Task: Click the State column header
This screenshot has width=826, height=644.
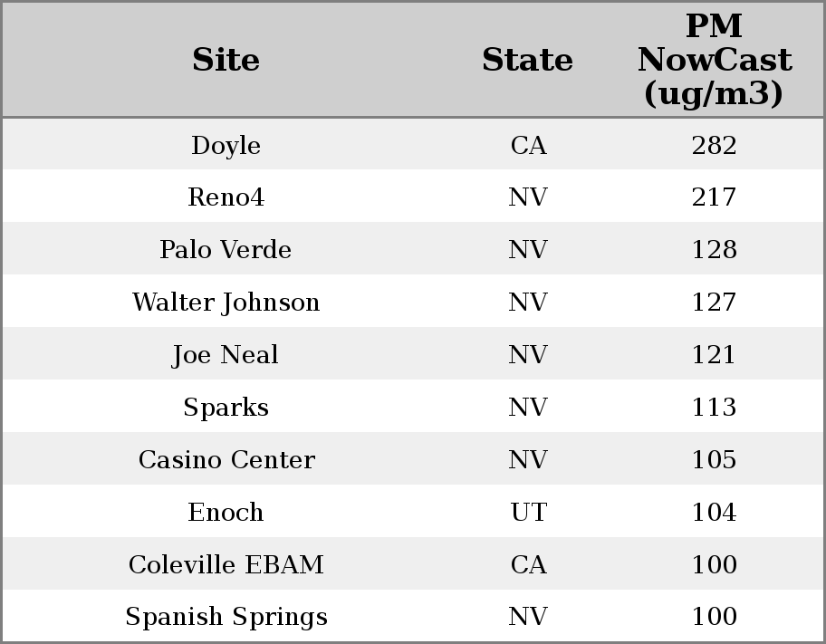Action: pos(527,61)
